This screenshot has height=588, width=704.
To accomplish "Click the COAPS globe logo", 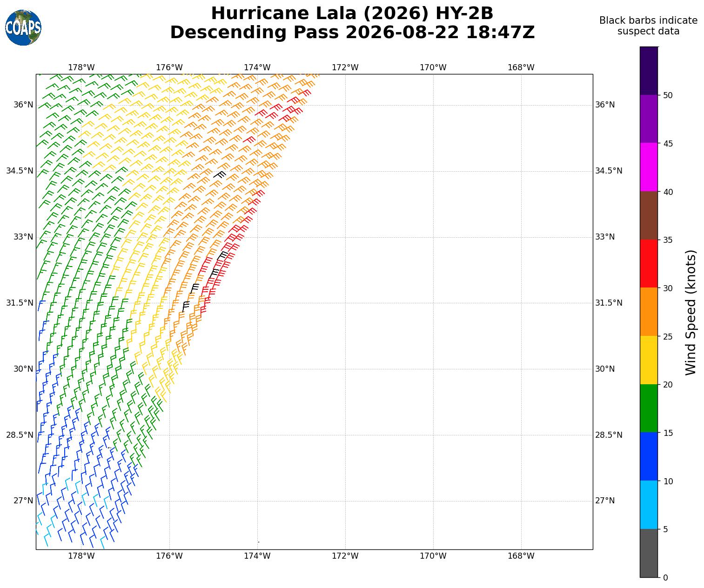I will (23, 27).
